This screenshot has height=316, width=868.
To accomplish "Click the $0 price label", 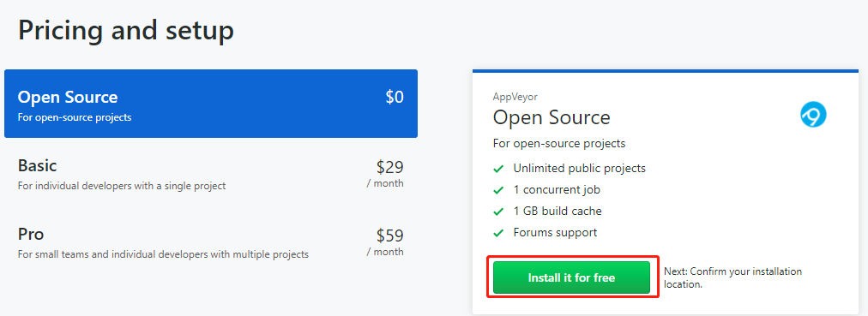I will coord(395,98).
